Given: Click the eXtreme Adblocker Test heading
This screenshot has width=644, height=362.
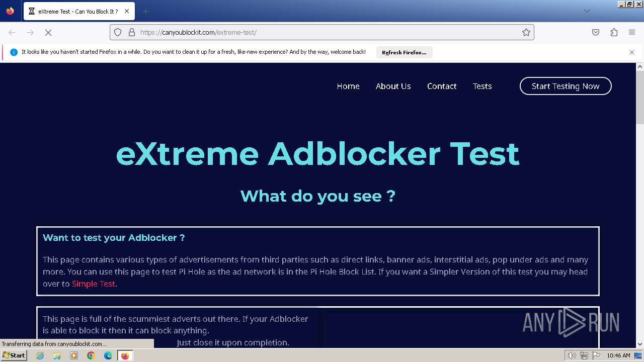Looking at the screenshot, I should pyautogui.click(x=317, y=154).
